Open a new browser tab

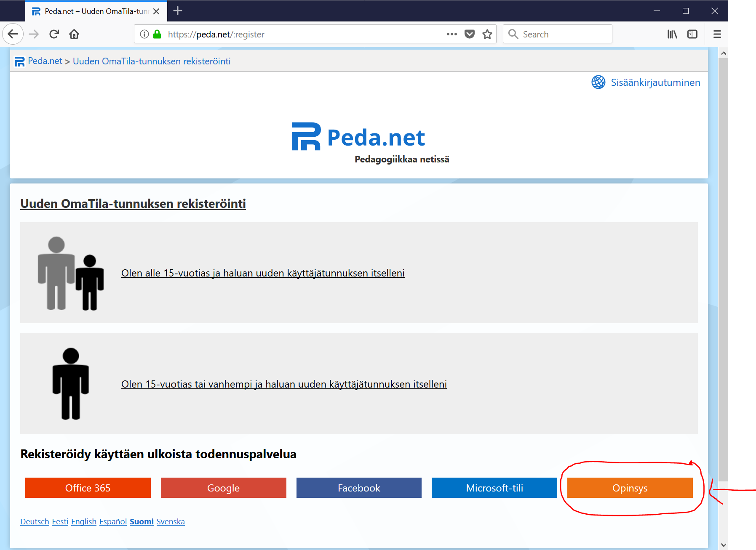point(178,11)
